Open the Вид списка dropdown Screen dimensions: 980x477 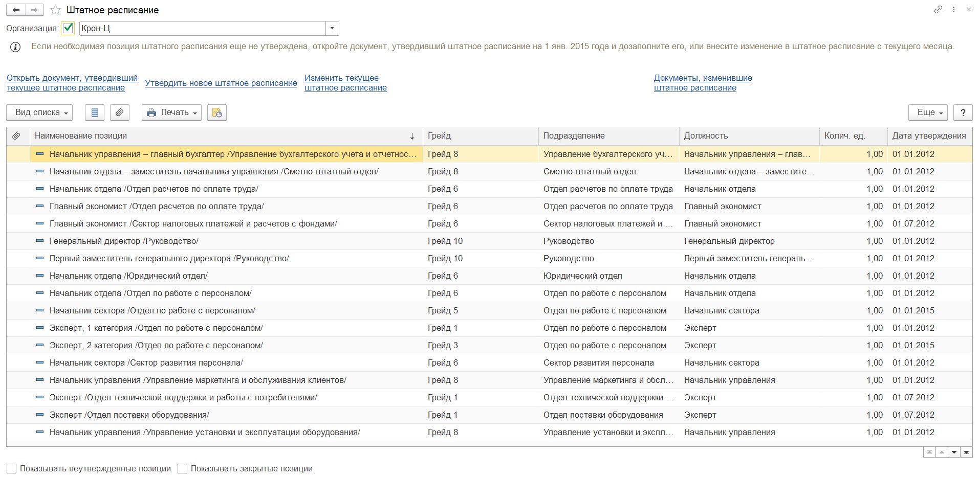pos(39,112)
